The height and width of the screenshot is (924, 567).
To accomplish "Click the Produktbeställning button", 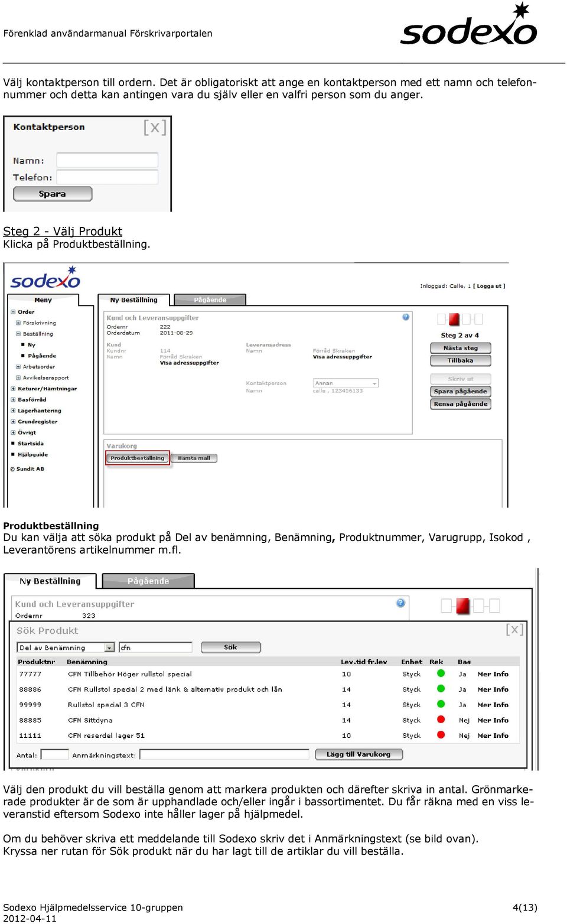I will [x=138, y=458].
